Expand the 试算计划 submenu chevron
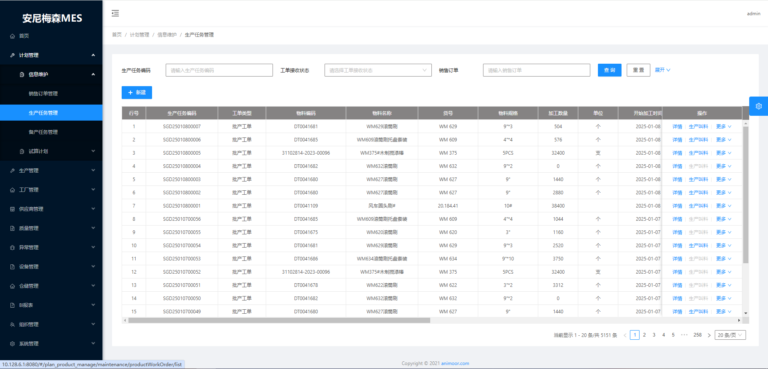Screen dimensions: 768x369 (93, 151)
